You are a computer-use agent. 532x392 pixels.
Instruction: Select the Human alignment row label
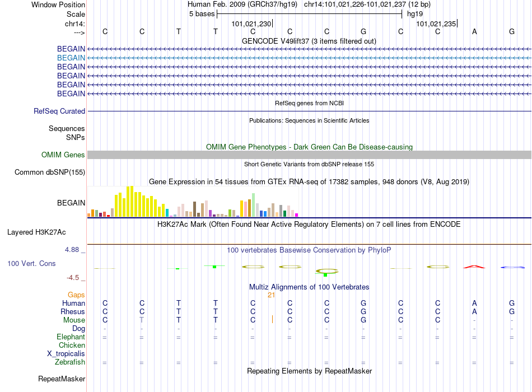pyautogui.click(x=73, y=303)
